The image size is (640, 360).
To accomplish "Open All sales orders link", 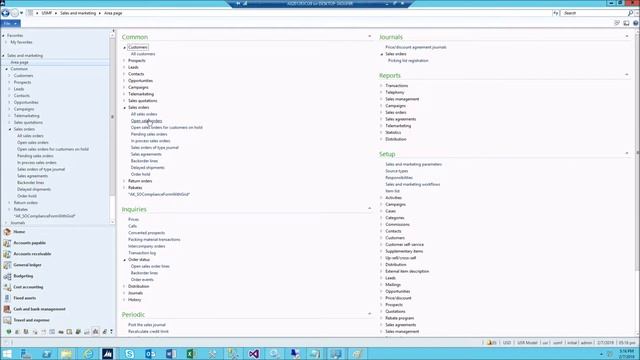I will pyautogui.click(x=144, y=114).
